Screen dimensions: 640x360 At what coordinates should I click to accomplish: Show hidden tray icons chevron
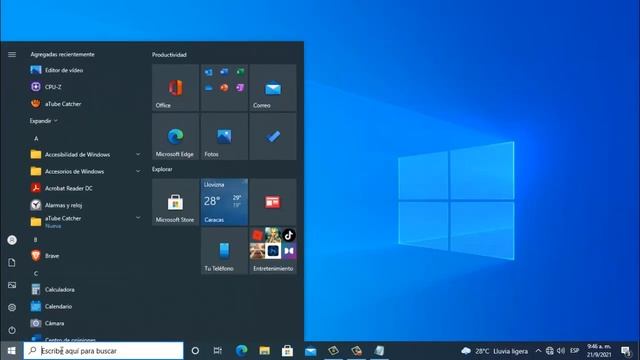(538, 351)
